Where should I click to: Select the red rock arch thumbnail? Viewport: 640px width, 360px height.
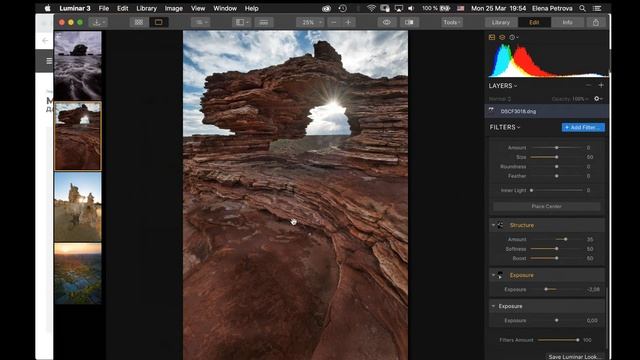click(78, 136)
